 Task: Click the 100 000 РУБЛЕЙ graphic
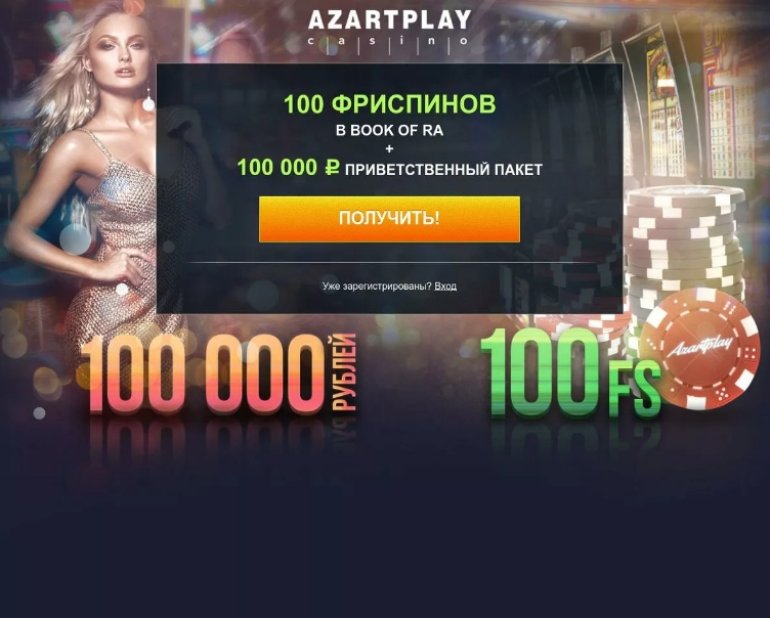coord(219,373)
